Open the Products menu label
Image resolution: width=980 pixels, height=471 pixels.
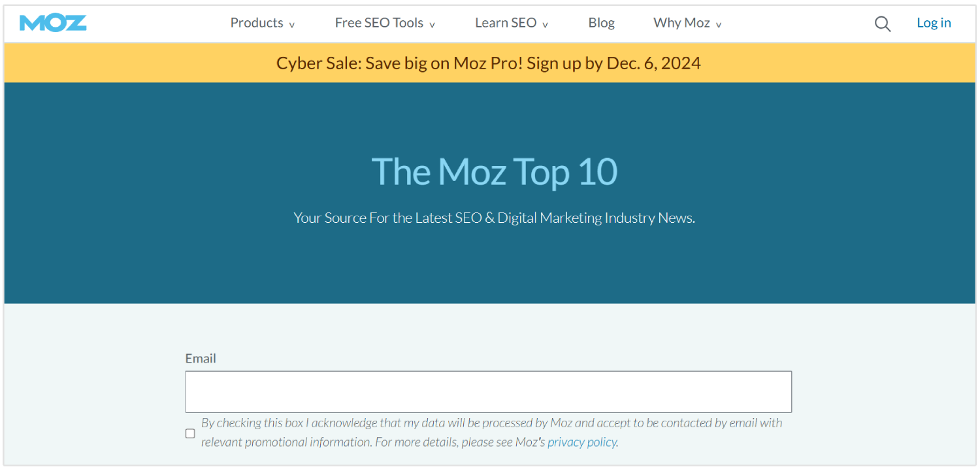coord(256,23)
